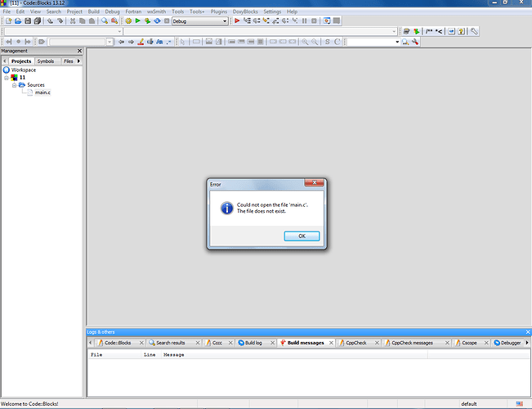Click the red Debug/Continue arrow icon

coord(237,21)
